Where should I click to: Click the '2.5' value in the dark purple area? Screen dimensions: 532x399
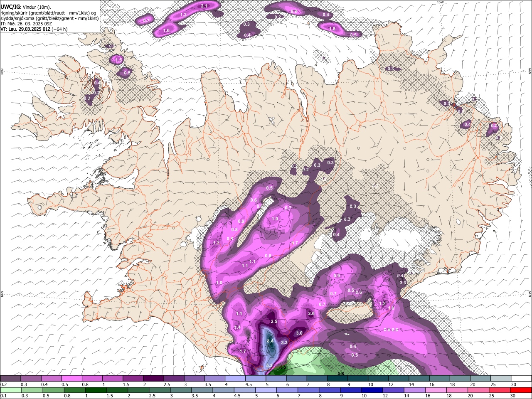pos(273,321)
